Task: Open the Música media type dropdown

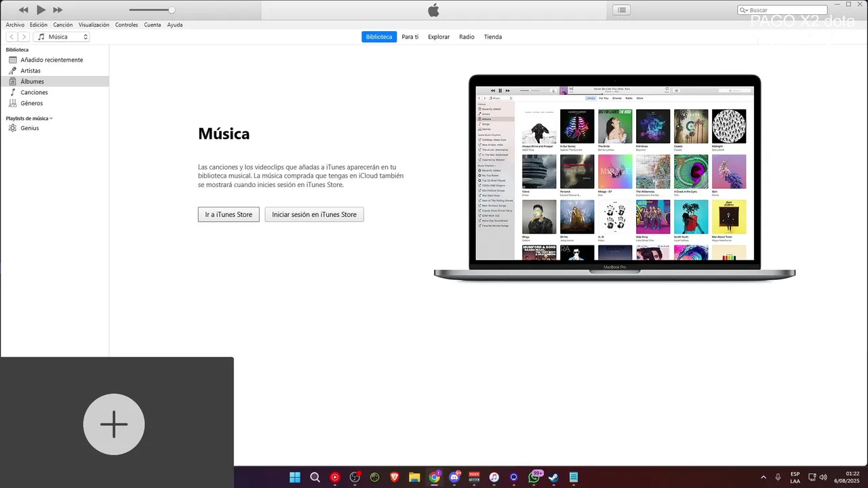Action: (x=62, y=37)
